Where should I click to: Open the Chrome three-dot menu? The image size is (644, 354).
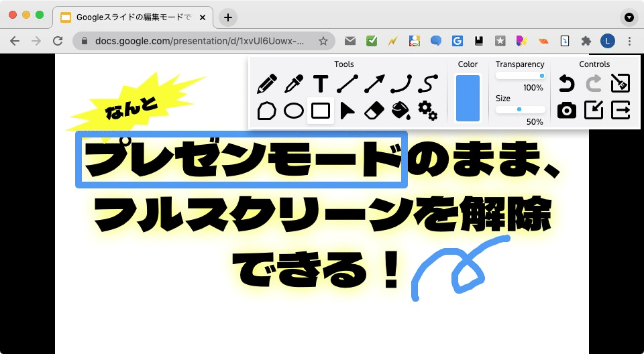[x=629, y=41]
